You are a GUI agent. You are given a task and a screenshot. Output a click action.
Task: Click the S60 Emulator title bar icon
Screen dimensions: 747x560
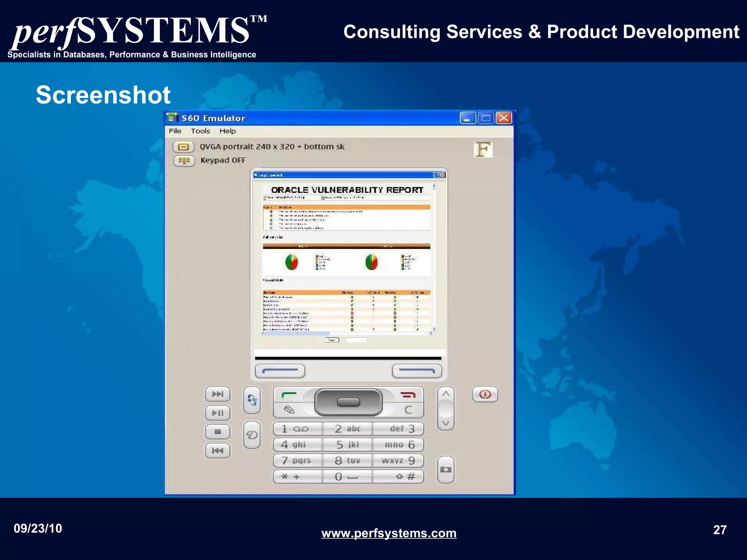(x=172, y=118)
